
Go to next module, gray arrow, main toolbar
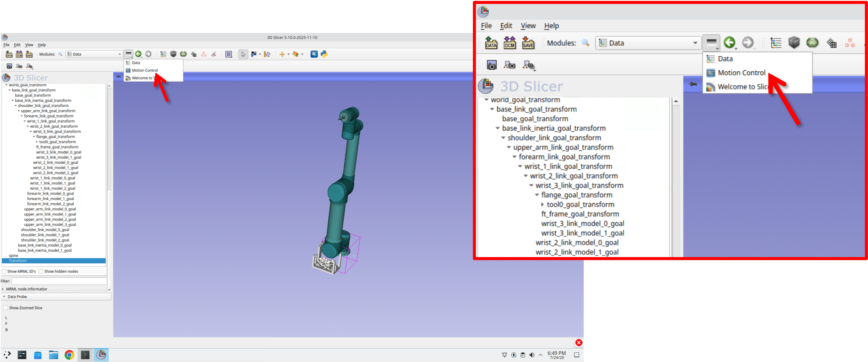tap(148, 54)
